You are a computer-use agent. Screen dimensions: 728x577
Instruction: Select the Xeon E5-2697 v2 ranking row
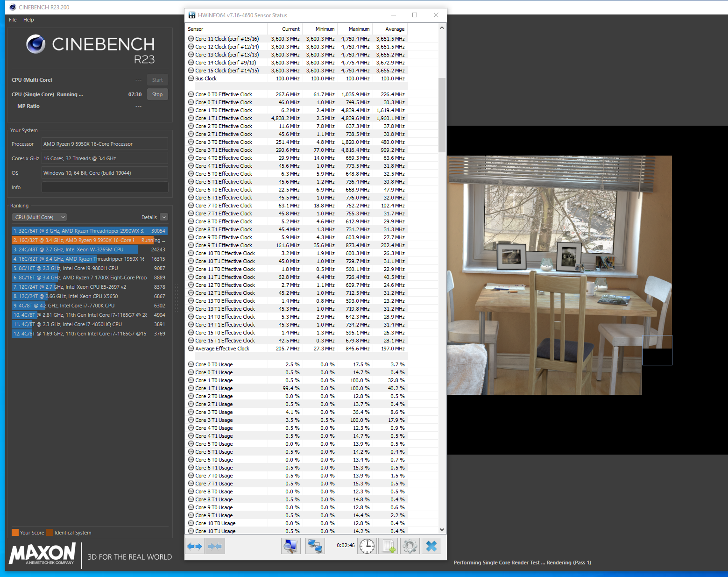pos(89,287)
